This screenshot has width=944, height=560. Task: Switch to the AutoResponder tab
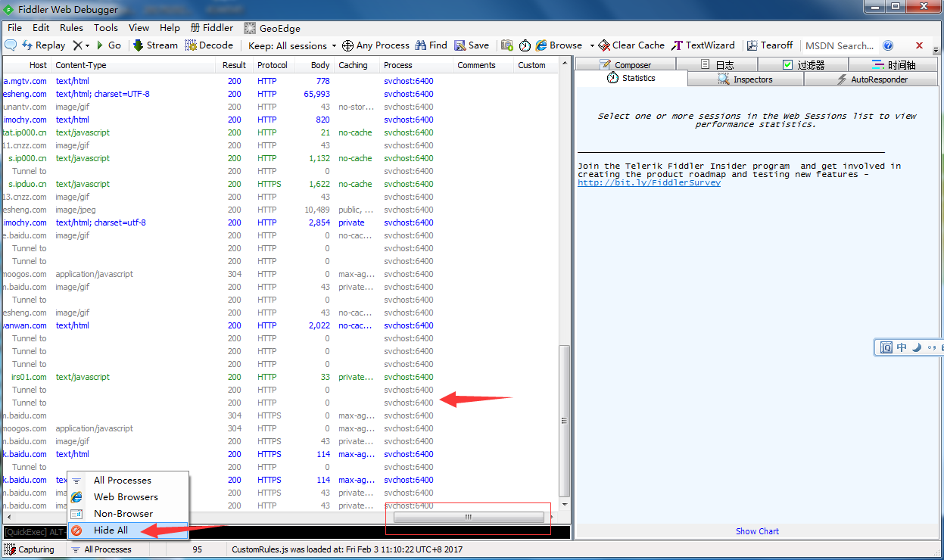pyautogui.click(x=871, y=79)
